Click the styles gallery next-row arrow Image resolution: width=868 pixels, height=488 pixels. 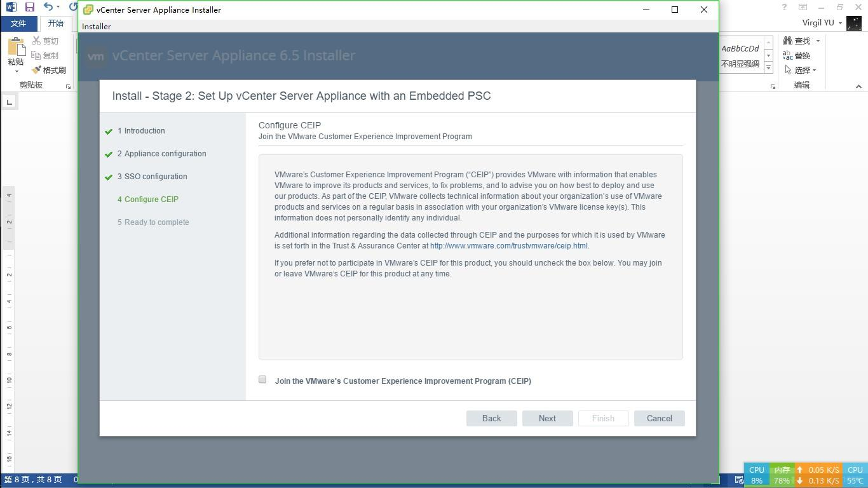click(768, 55)
